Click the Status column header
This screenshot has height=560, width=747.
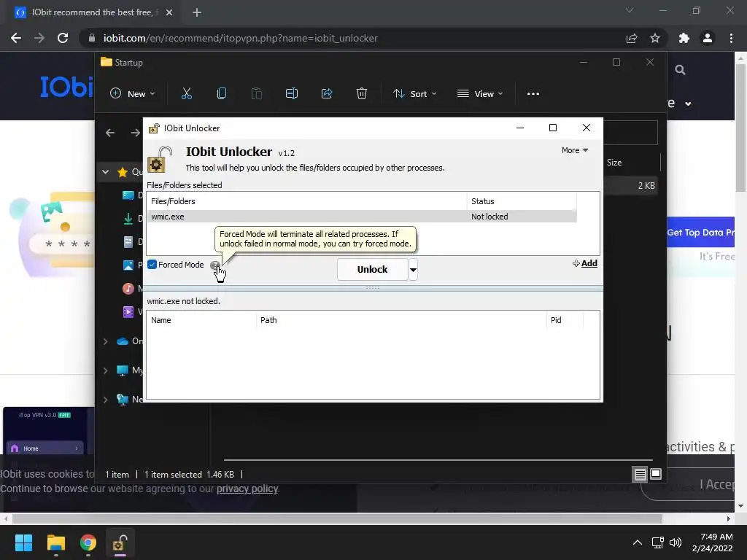522,201
